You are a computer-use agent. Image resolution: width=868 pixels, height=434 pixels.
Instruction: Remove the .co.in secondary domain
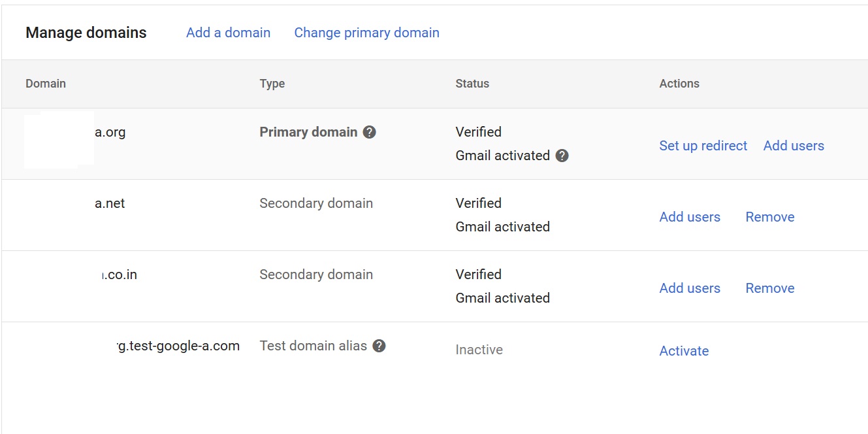pos(769,288)
